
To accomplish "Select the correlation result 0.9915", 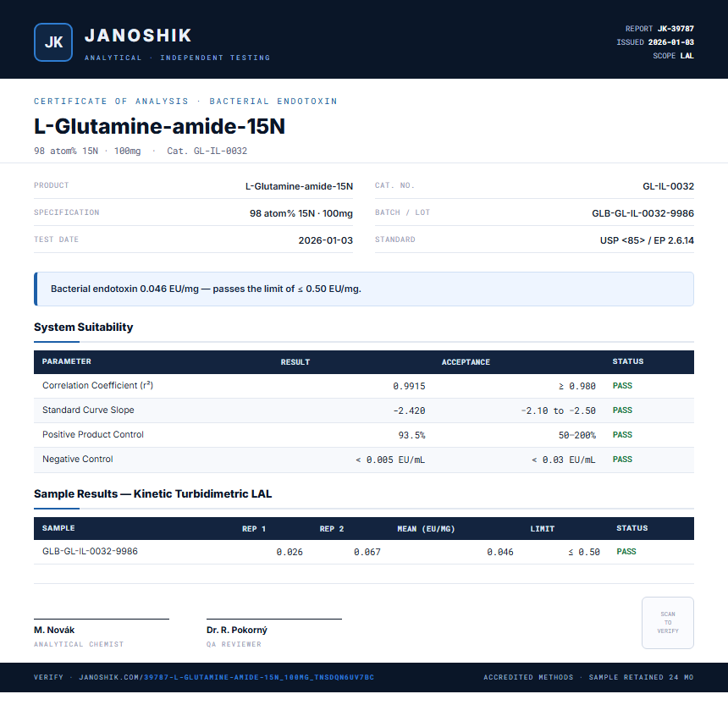I will point(409,386).
